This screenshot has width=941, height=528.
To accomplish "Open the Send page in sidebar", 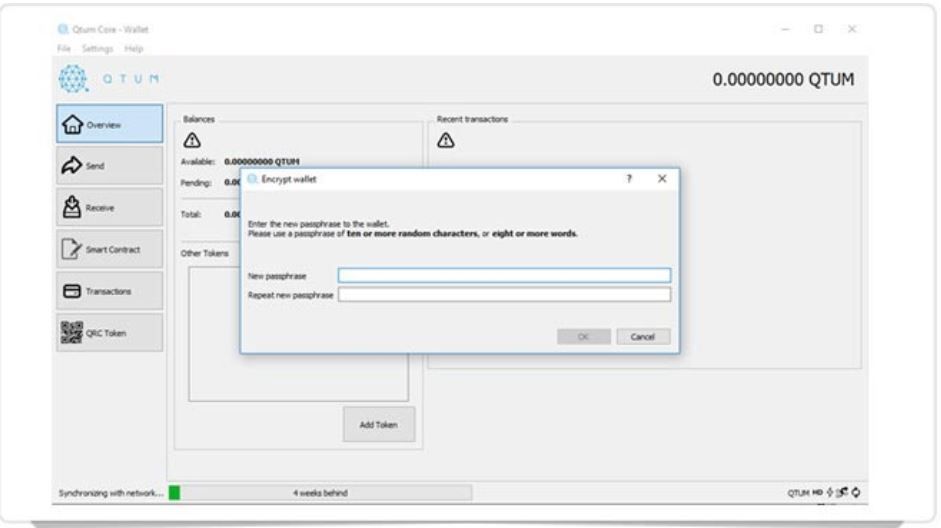I will tap(110, 166).
